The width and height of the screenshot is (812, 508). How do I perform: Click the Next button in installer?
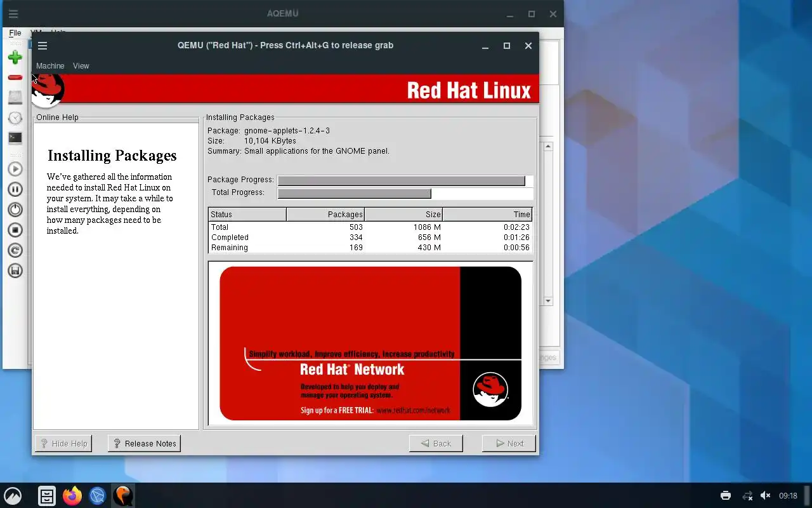click(509, 443)
